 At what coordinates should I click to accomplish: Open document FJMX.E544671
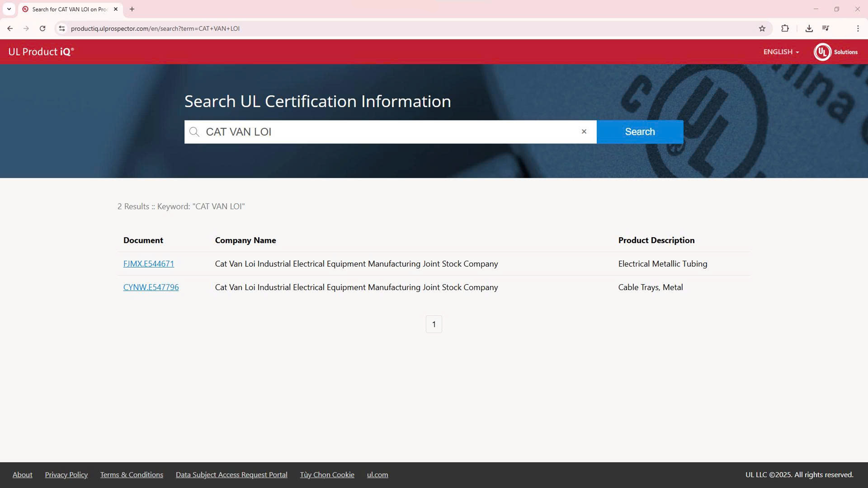[149, 264]
